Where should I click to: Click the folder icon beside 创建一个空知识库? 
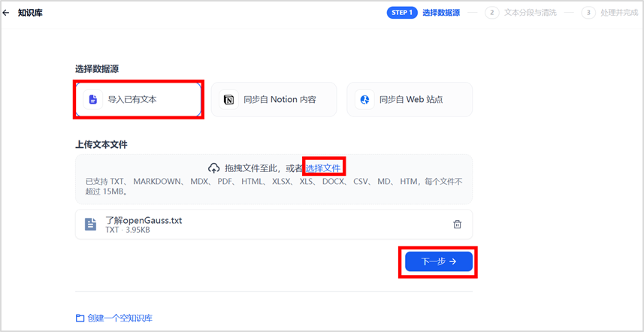[80, 318]
